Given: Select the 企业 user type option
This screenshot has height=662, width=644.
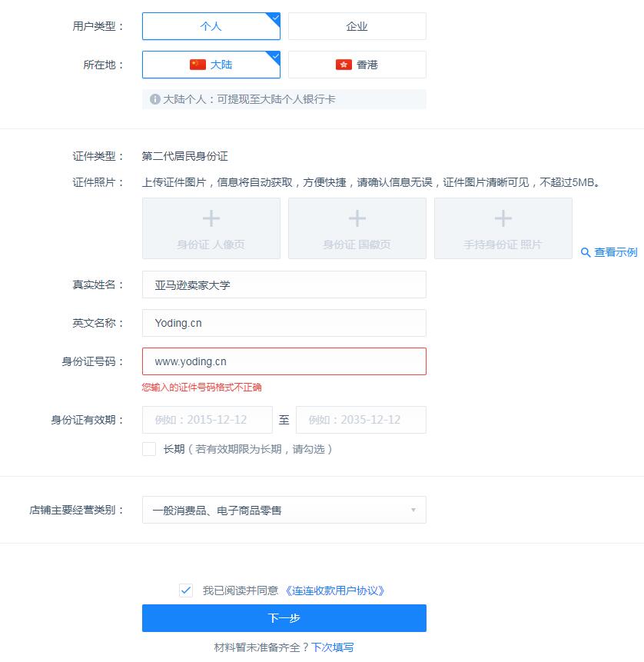Looking at the screenshot, I should click(x=357, y=26).
